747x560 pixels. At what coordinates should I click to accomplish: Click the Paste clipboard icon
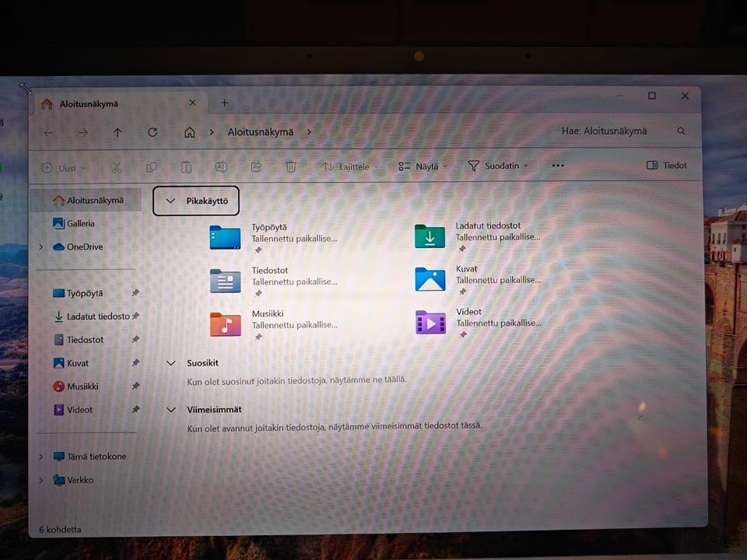click(186, 167)
